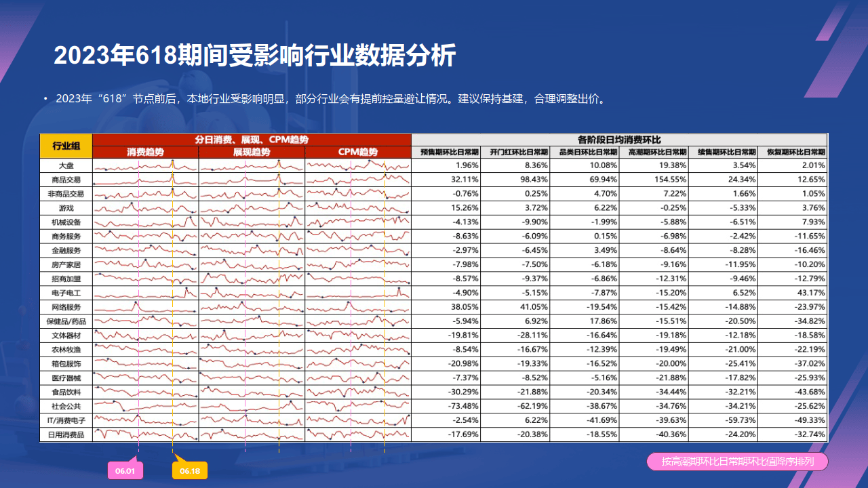Select the 高潮期环比日常期 column header
The height and width of the screenshot is (488, 868).
tap(654, 152)
